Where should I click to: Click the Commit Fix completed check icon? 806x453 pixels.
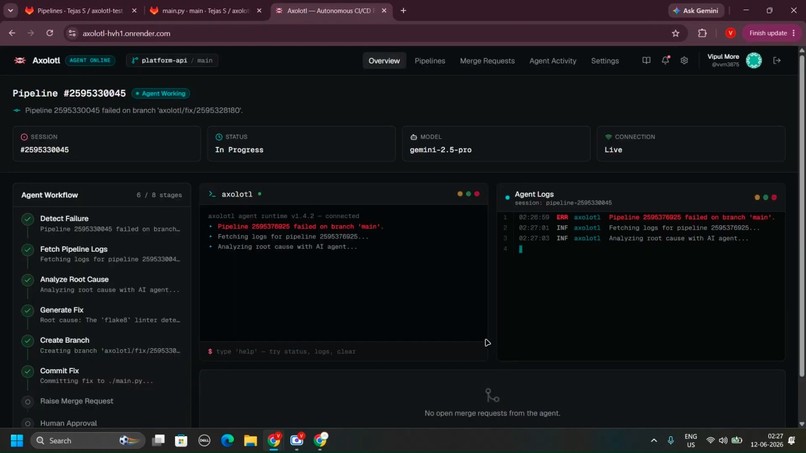coord(28,371)
